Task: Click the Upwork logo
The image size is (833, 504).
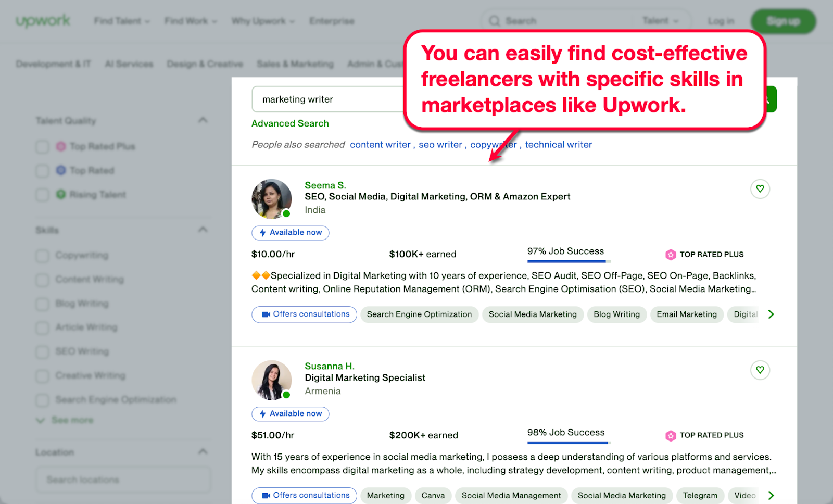Action: click(x=43, y=21)
